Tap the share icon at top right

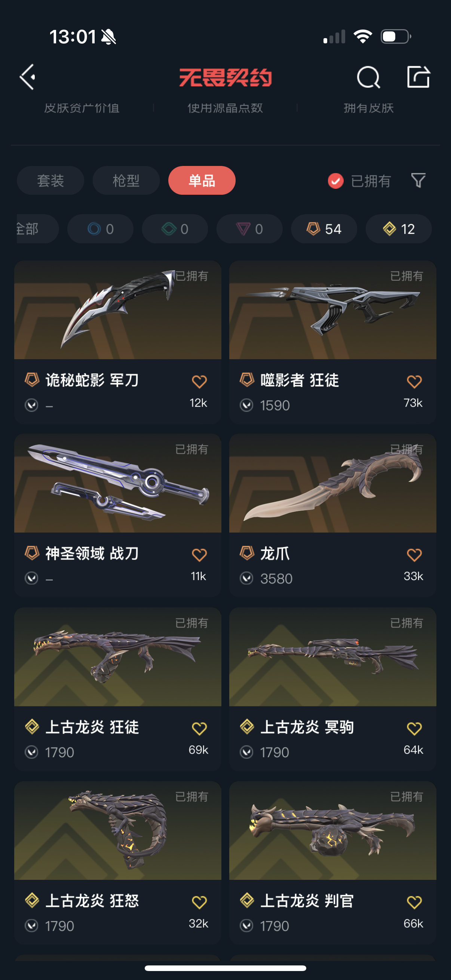pyautogui.click(x=418, y=77)
